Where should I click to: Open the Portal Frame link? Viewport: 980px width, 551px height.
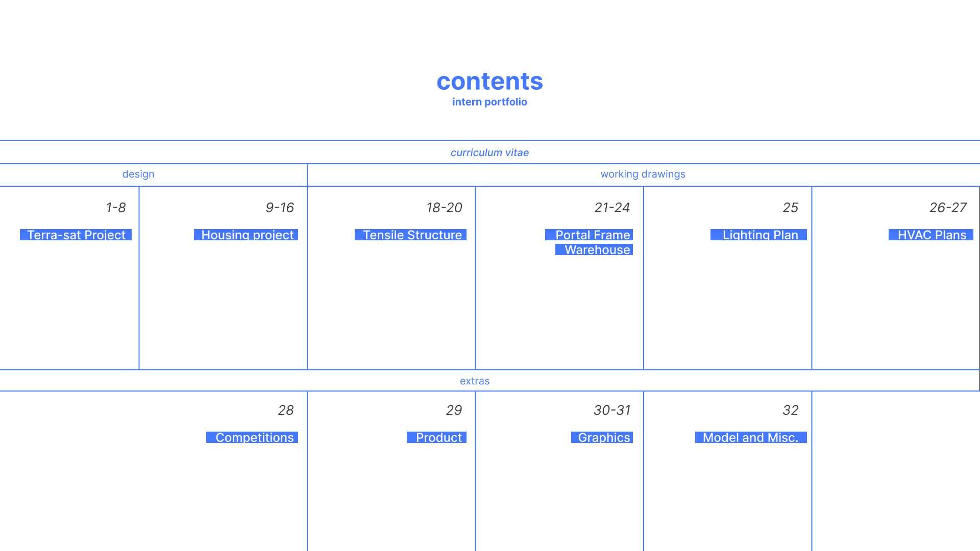click(x=590, y=235)
